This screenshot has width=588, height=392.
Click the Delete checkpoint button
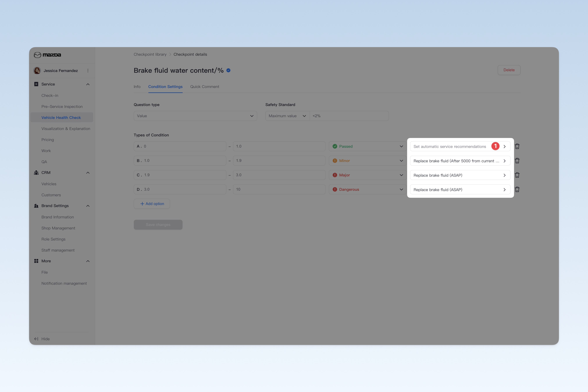click(x=509, y=70)
